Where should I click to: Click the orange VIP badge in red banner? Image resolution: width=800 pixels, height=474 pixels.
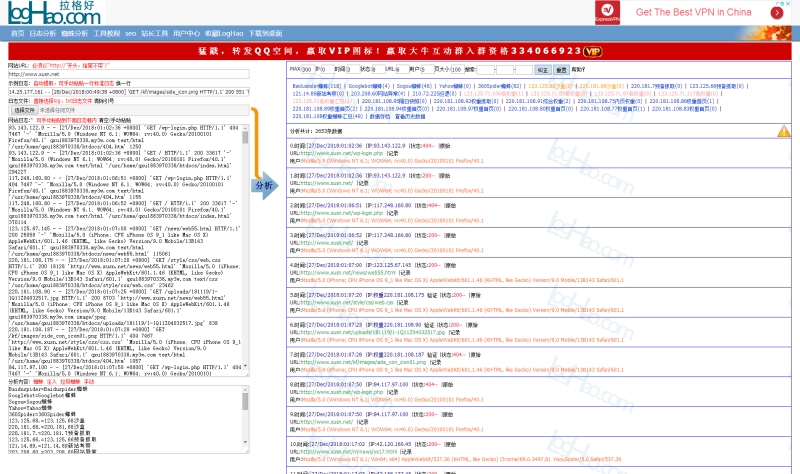[x=592, y=52]
